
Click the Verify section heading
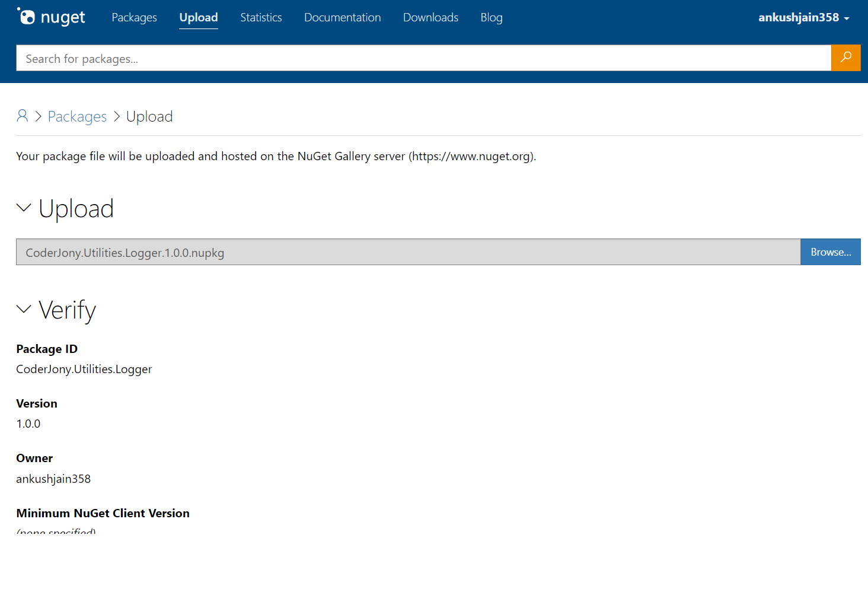pos(67,310)
